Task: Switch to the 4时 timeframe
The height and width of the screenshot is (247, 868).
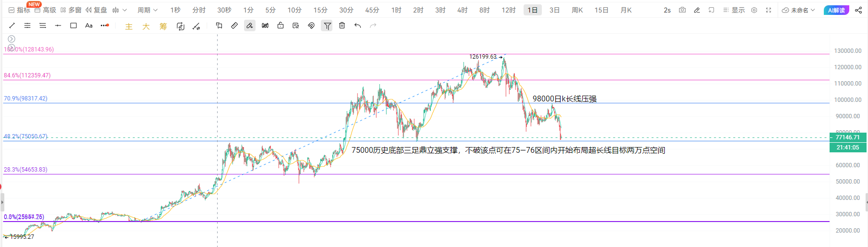Action: [x=462, y=10]
